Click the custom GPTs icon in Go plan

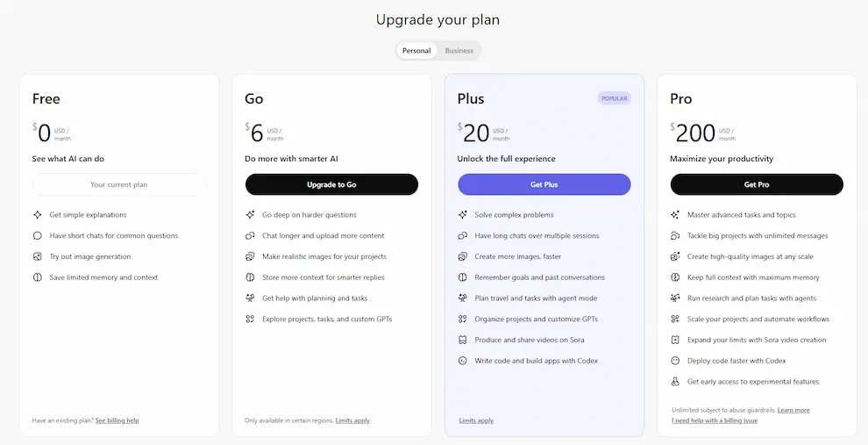[x=250, y=319]
